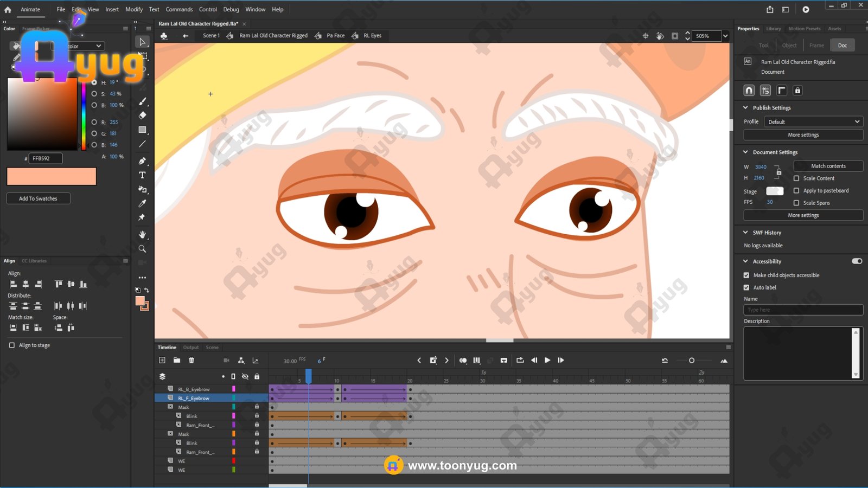Screen dimensions: 868x488
Task: Delete layer using timeline trash icon
Action: [192, 360]
